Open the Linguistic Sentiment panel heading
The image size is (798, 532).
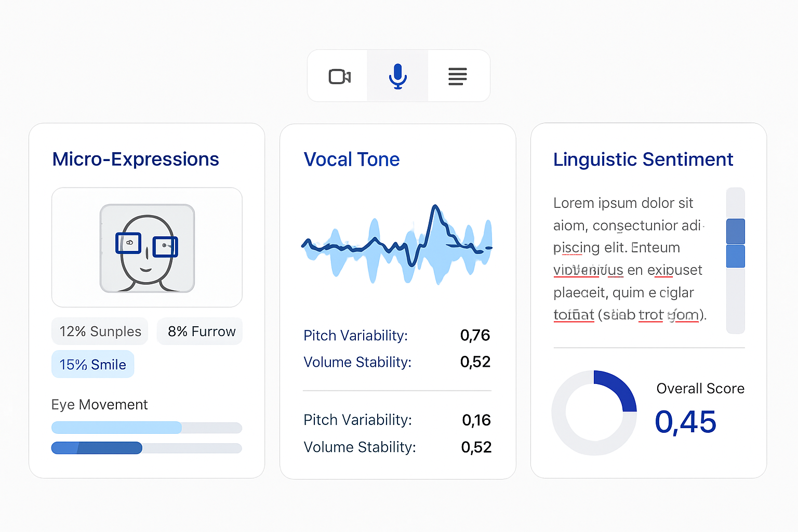[x=643, y=159]
